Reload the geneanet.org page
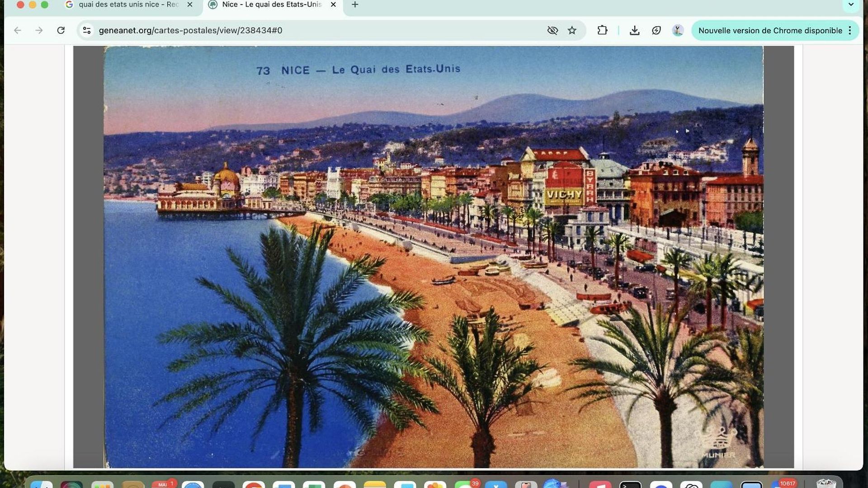Screen dimensions: 868x488 point(61,30)
